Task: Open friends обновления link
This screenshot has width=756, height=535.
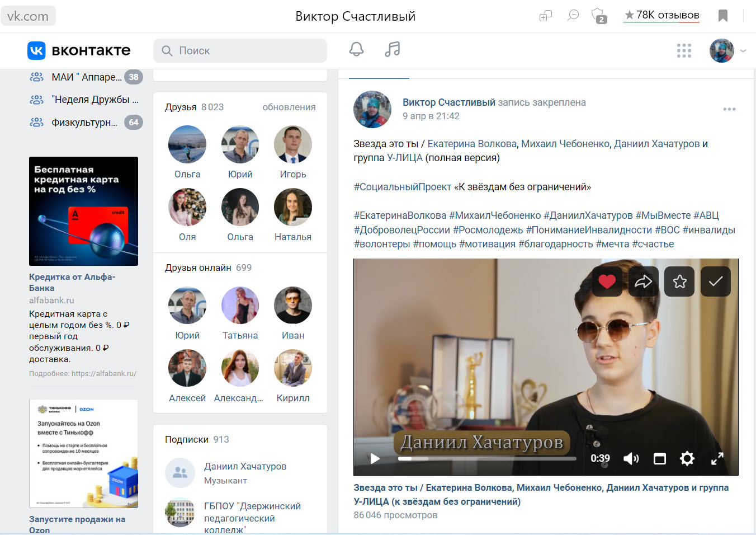Action: [x=289, y=107]
